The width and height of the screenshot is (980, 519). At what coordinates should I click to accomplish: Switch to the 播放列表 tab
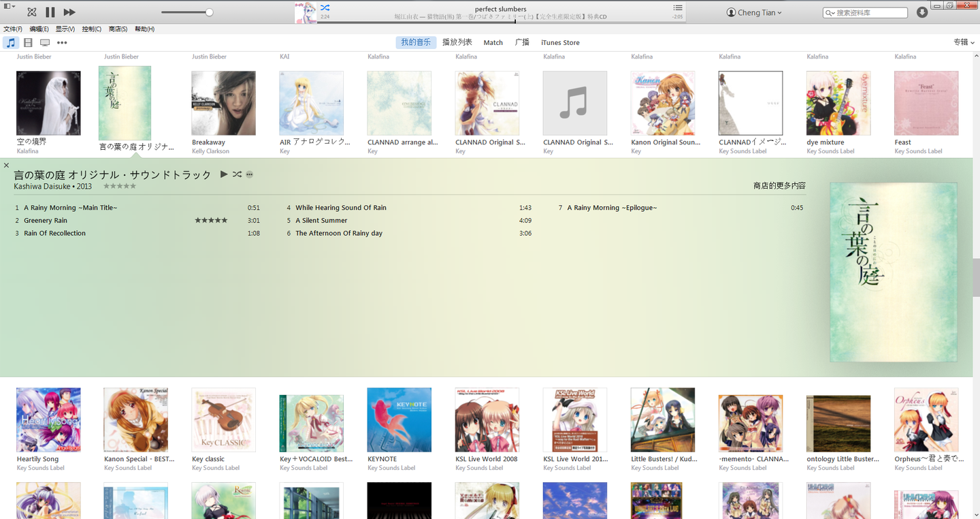(x=457, y=42)
